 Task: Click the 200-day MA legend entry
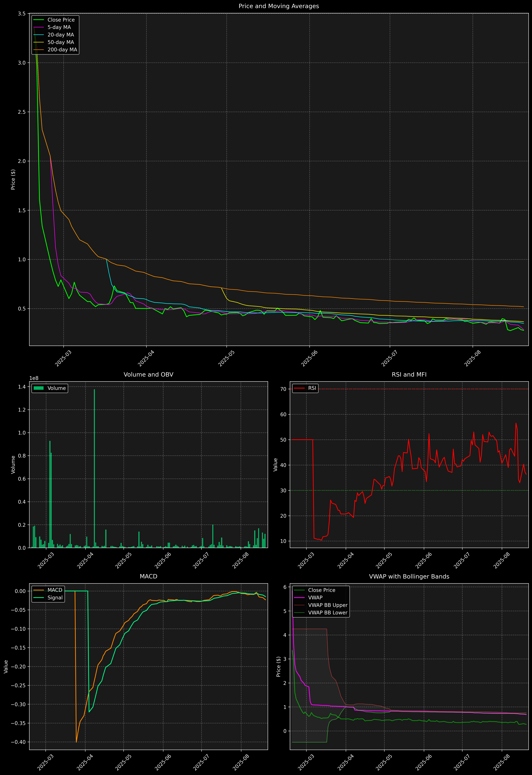(62, 50)
